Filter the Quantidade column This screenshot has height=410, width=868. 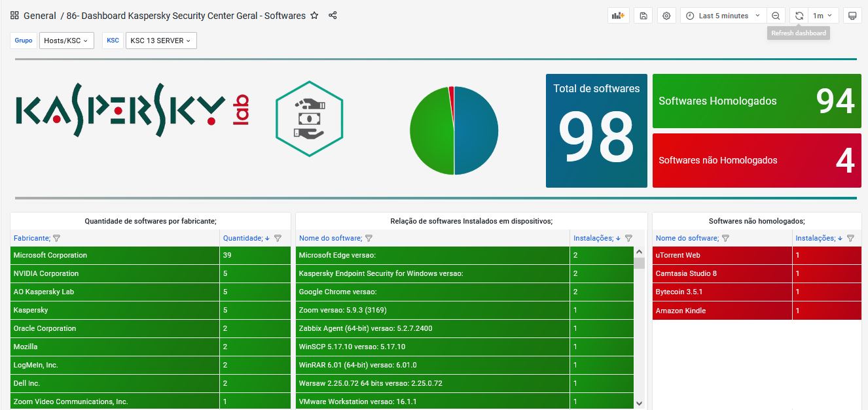pos(278,238)
